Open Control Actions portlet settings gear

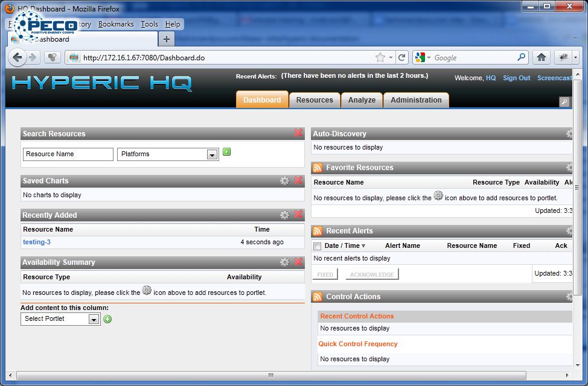(x=569, y=297)
